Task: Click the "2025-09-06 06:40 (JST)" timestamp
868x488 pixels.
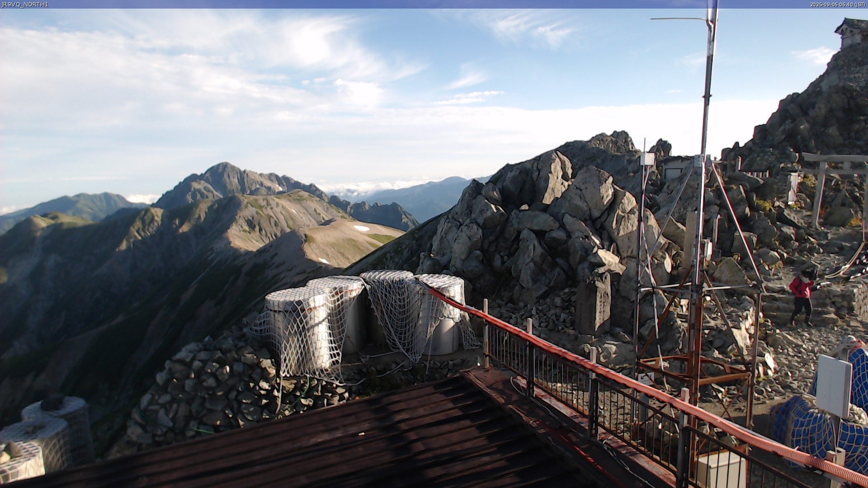Action: coord(838,5)
